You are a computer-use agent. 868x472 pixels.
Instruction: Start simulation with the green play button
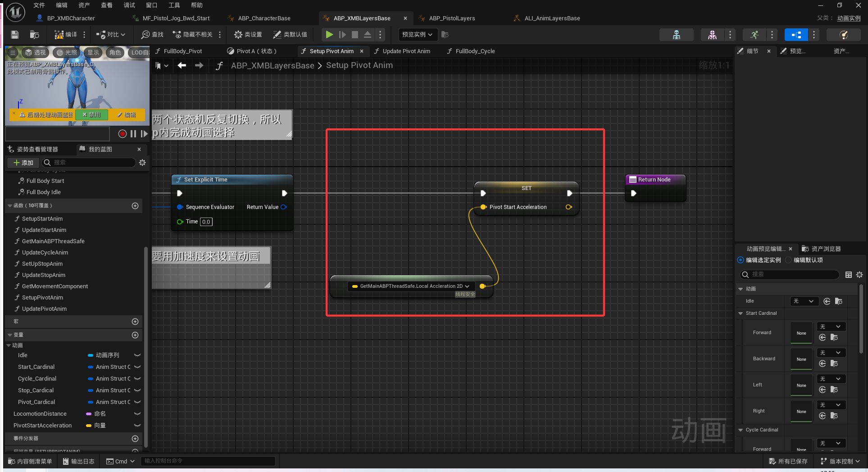pyautogui.click(x=329, y=35)
